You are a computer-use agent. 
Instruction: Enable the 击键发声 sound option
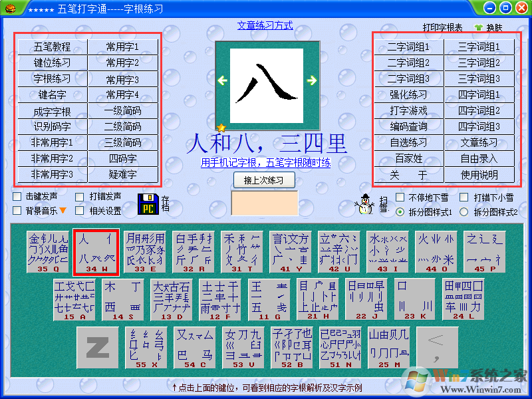[17, 197]
